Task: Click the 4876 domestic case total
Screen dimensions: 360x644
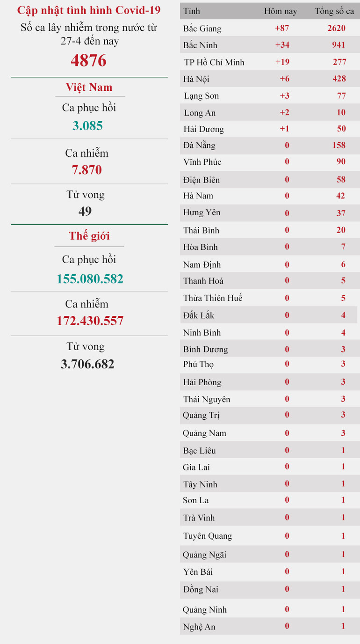Action: 89,60
